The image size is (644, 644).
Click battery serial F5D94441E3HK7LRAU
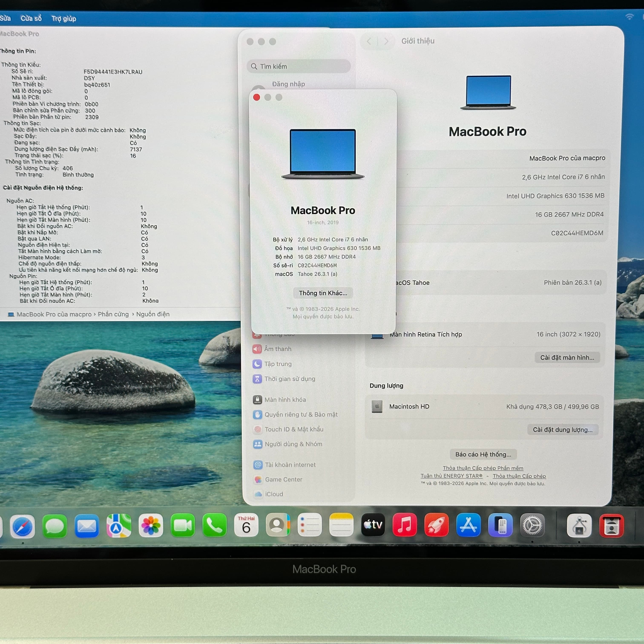point(113,72)
